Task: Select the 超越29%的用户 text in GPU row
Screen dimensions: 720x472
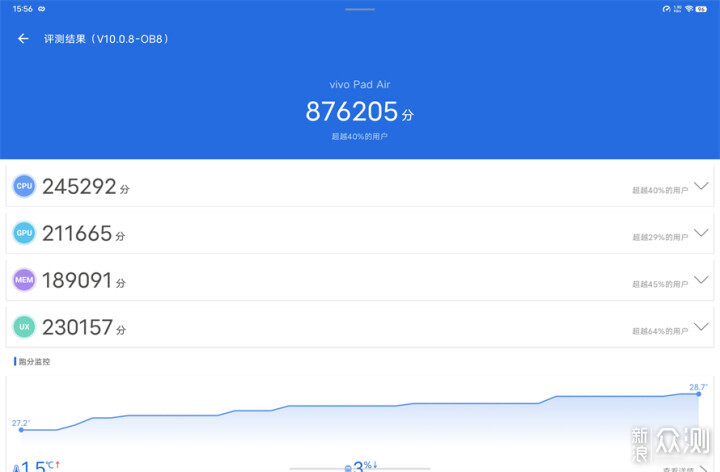Action: coord(660,237)
